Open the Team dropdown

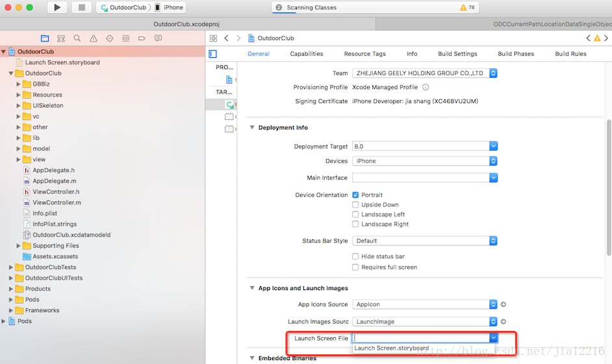[x=425, y=73]
